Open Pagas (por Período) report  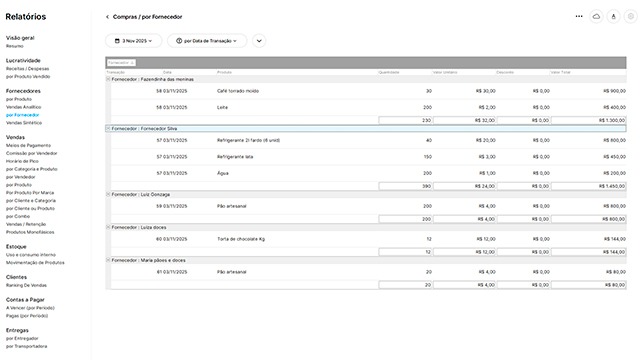[27, 316]
